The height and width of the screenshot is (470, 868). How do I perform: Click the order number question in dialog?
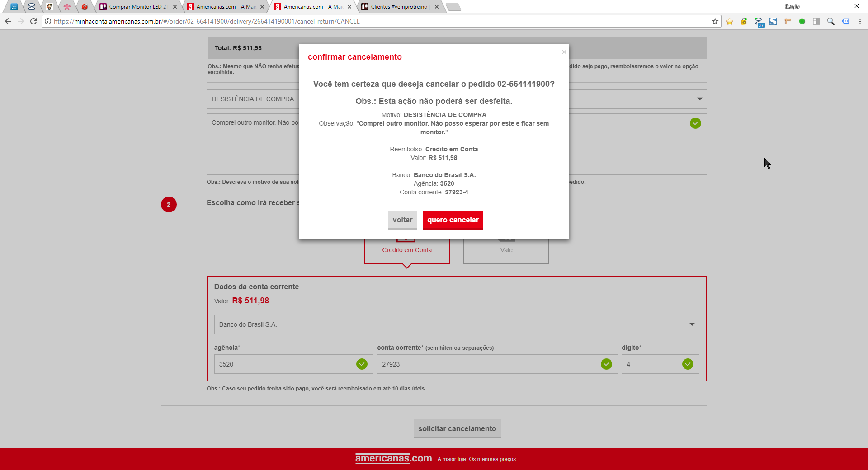434,84
